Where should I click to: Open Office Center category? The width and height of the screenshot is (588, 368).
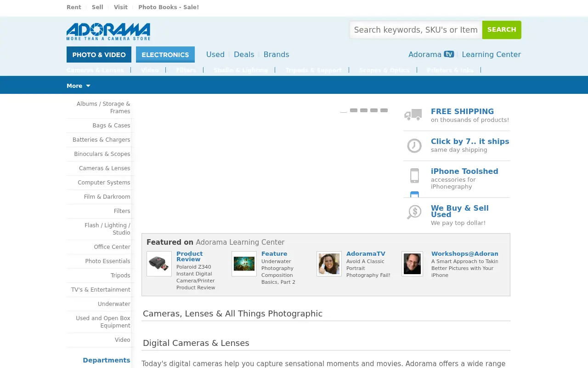point(112,247)
